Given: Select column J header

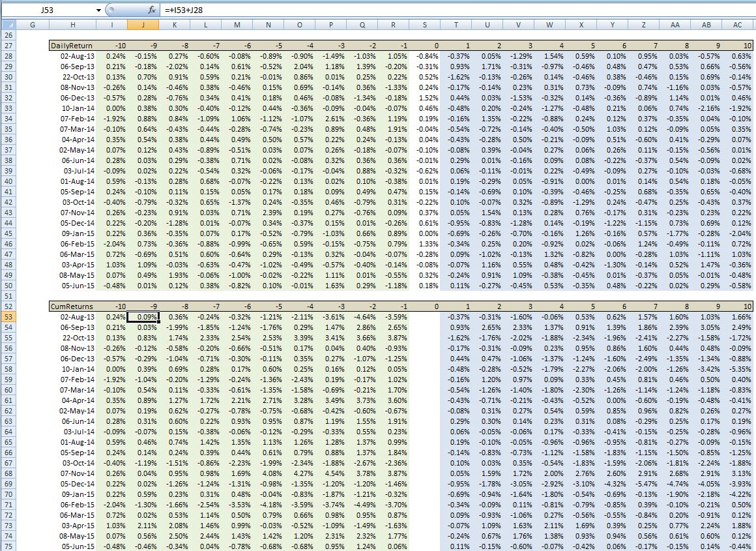Looking at the screenshot, I should [141, 24].
